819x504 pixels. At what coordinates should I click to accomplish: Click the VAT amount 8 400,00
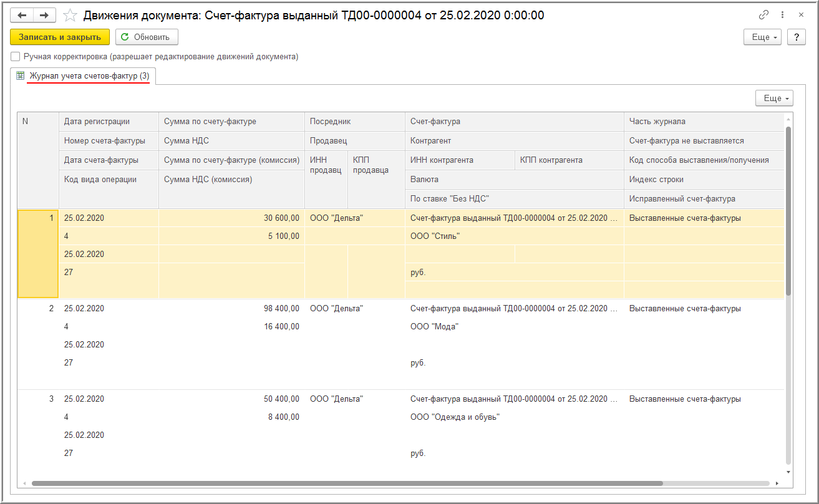[284, 417]
